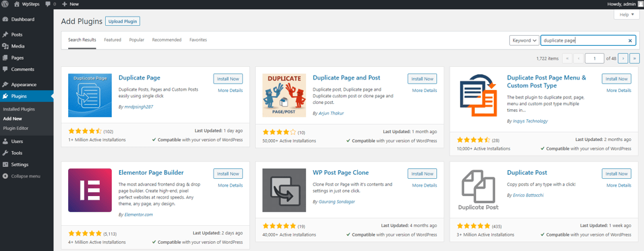Open the WP Post Page Clone title link
The height and width of the screenshot is (251, 644).
[x=341, y=173]
